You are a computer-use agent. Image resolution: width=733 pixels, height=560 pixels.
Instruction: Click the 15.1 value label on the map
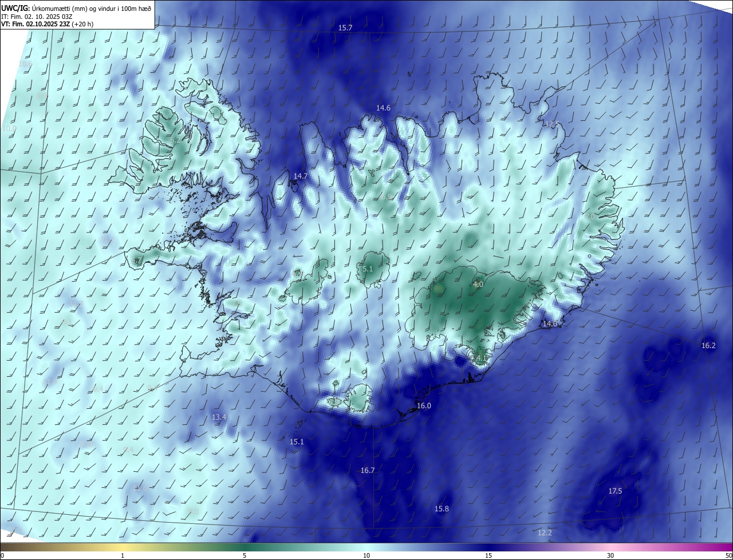point(297,442)
